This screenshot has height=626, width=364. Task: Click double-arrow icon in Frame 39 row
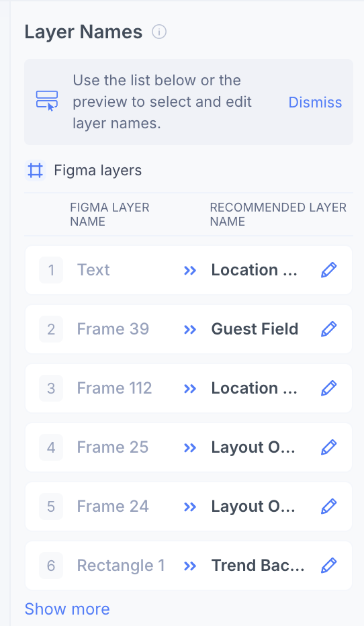[x=190, y=329]
